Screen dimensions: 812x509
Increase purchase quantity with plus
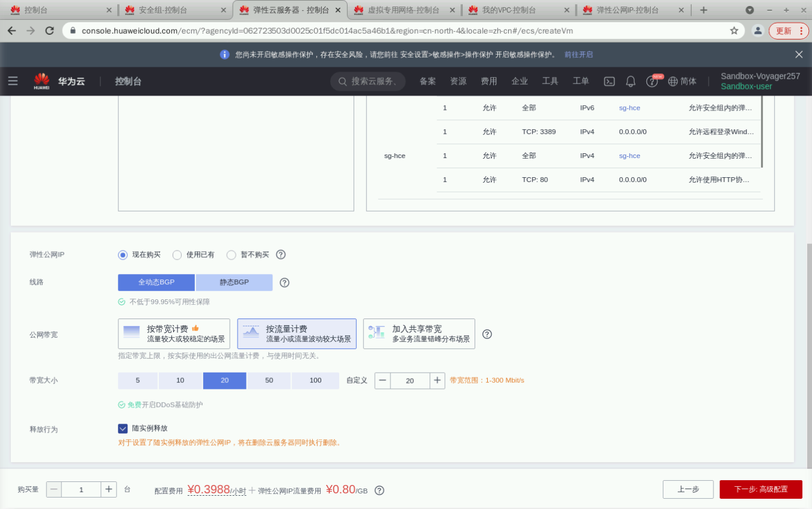coord(109,489)
